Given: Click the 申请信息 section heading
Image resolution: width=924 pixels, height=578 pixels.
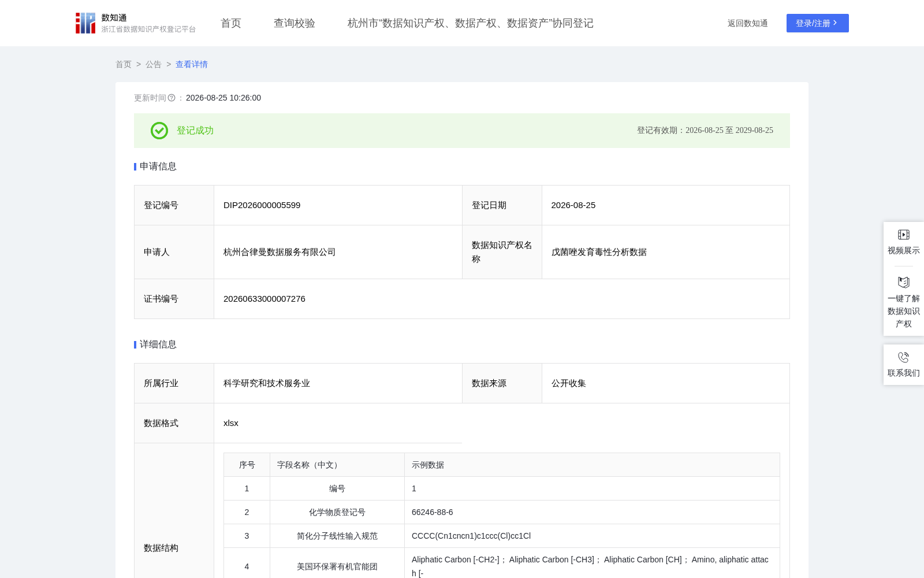Looking at the screenshot, I should point(158,166).
